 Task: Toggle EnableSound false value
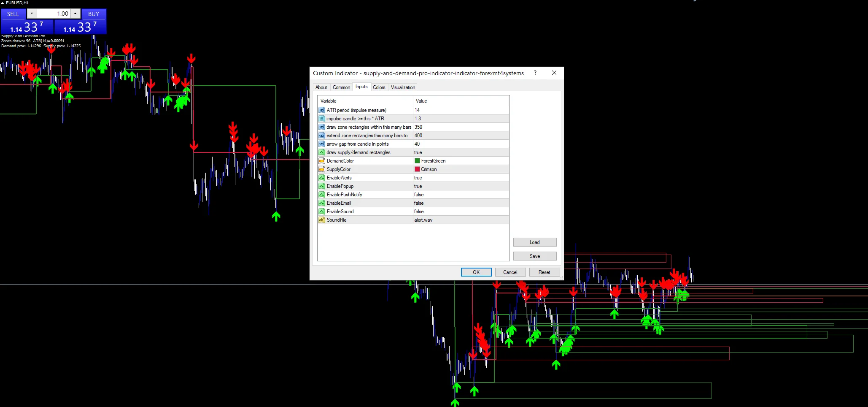[461, 212]
